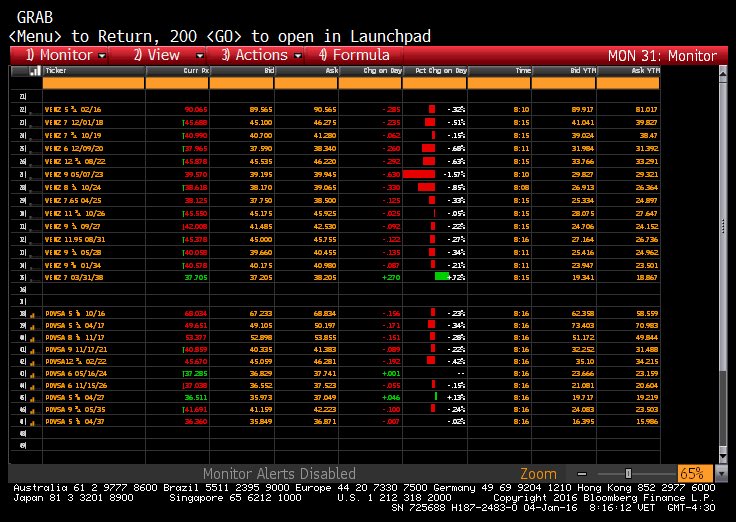Click the chart icon on PDVSA 12 02/22 row

pos(33,362)
